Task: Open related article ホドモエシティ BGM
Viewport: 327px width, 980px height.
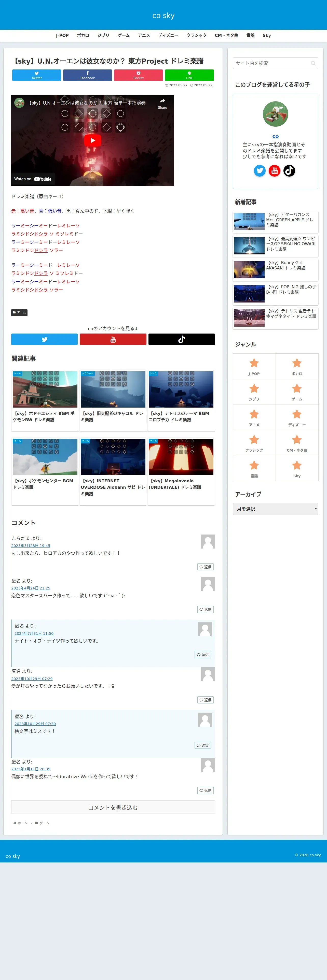Action: coord(45,401)
